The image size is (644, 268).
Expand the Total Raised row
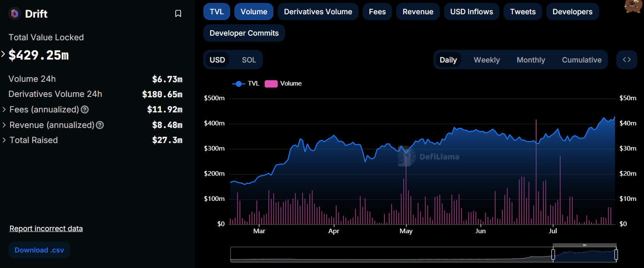(x=4, y=140)
